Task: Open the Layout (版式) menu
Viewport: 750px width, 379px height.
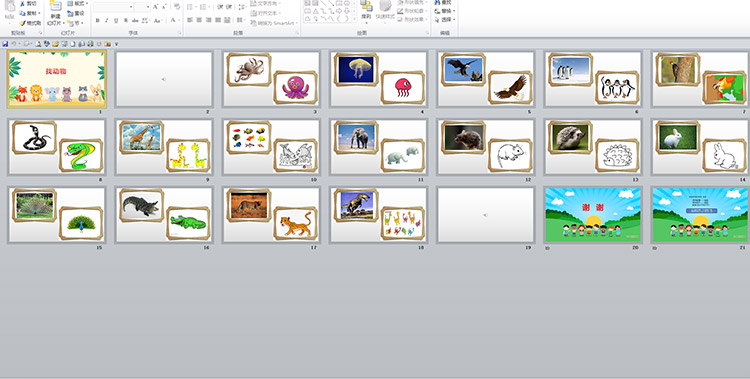Action: coord(77,3)
